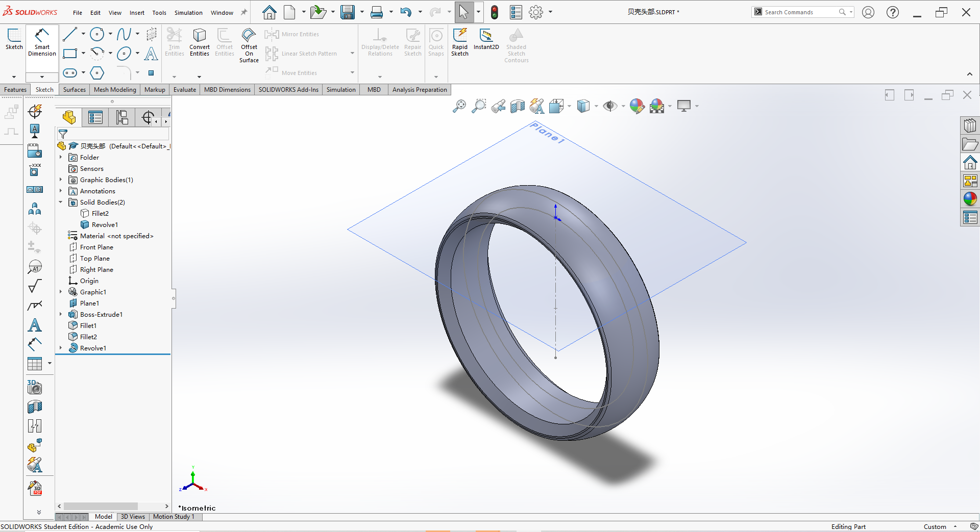Switch to the Evaluate tab

click(184, 89)
